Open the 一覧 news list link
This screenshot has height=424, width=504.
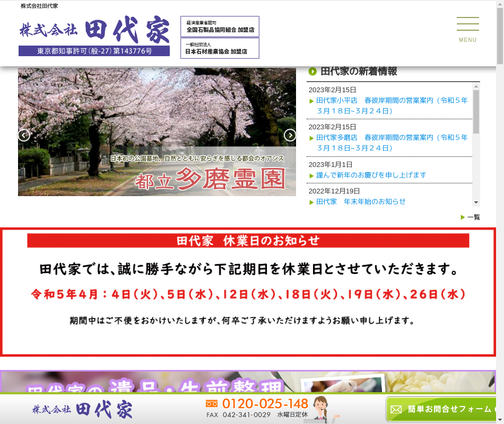point(473,217)
